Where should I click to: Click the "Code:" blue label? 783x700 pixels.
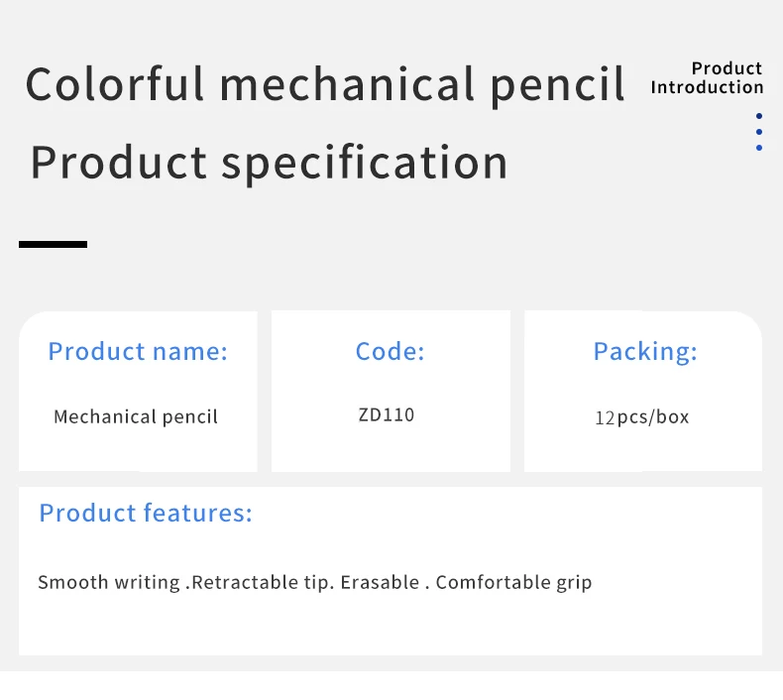(x=390, y=351)
